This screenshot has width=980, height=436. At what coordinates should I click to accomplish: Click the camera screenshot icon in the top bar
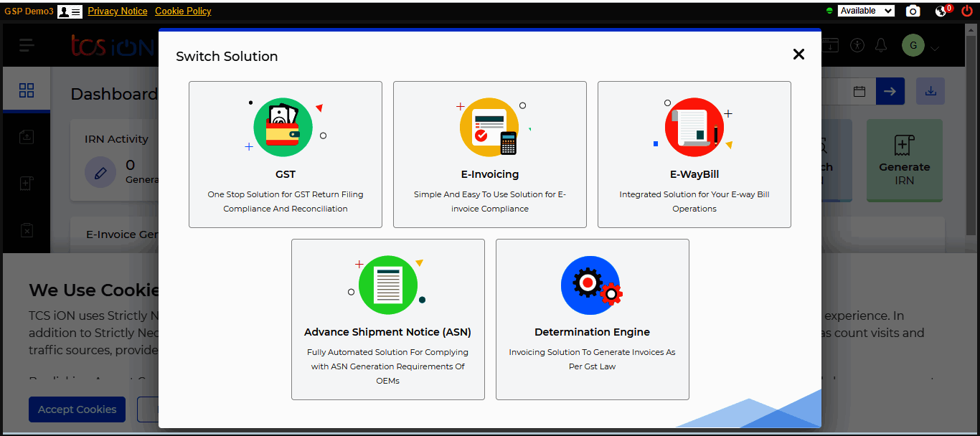pos(913,11)
